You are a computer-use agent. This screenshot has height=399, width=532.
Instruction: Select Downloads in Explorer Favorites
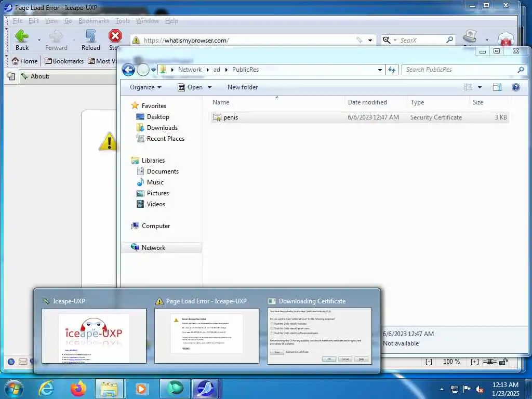pos(162,128)
